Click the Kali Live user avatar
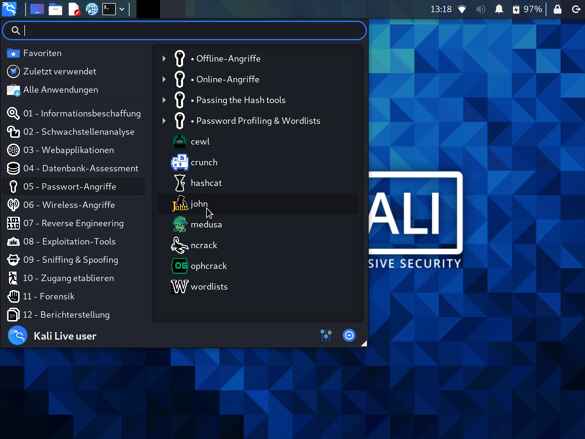Image resolution: width=585 pixels, height=439 pixels. point(18,335)
